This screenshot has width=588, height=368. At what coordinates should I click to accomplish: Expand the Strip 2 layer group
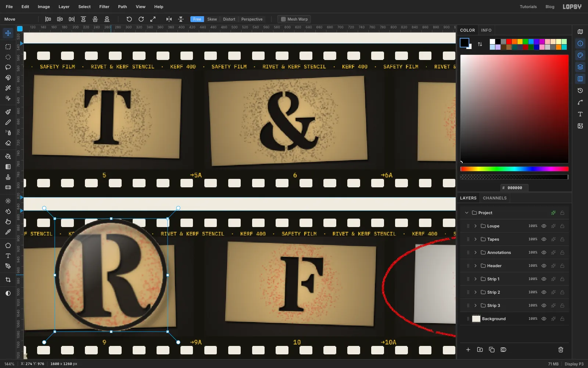pyautogui.click(x=475, y=292)
